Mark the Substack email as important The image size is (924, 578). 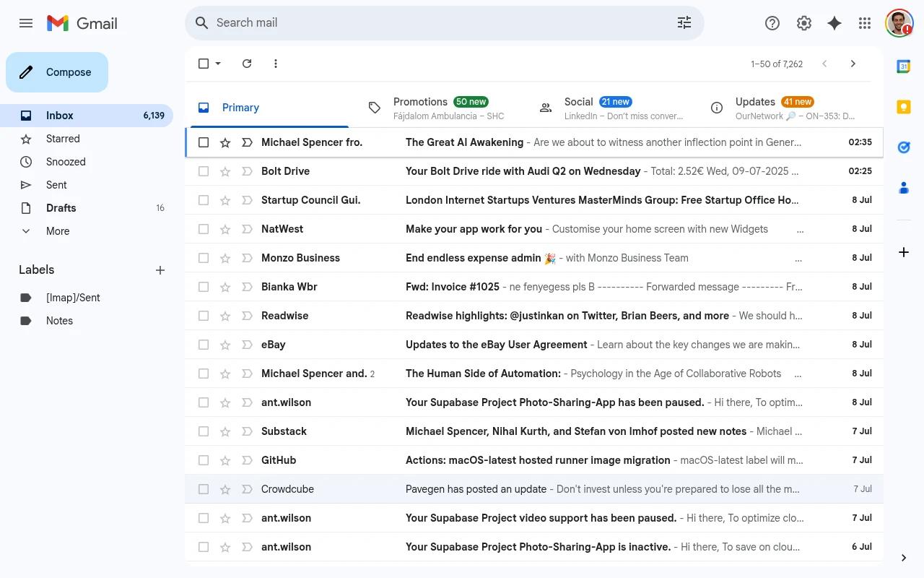(247, 431)
